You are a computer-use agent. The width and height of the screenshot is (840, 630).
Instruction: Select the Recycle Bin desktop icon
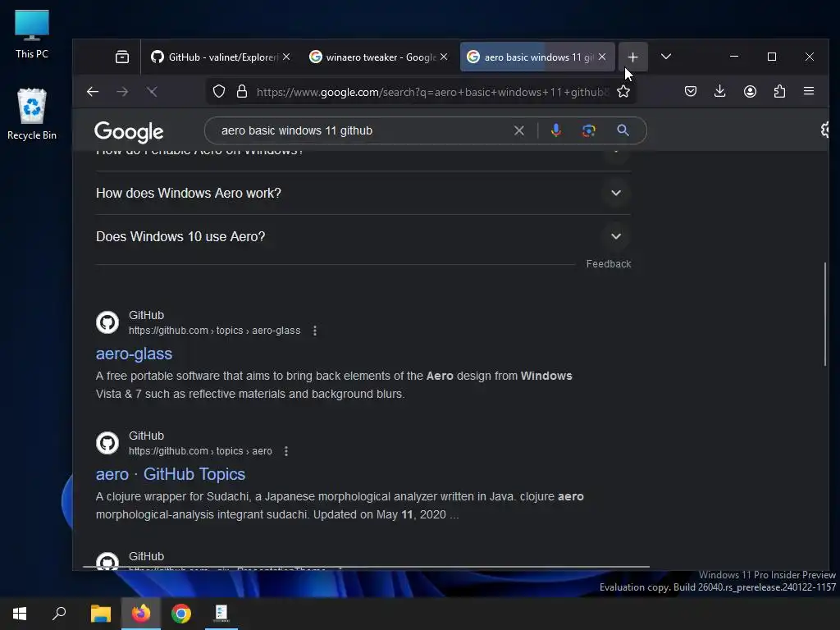pos(32,115)
